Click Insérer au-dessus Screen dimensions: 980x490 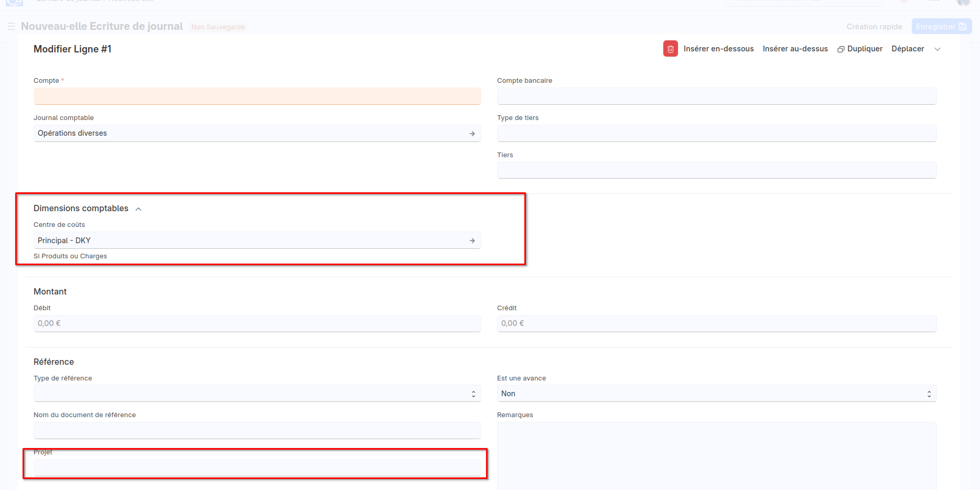795,49
